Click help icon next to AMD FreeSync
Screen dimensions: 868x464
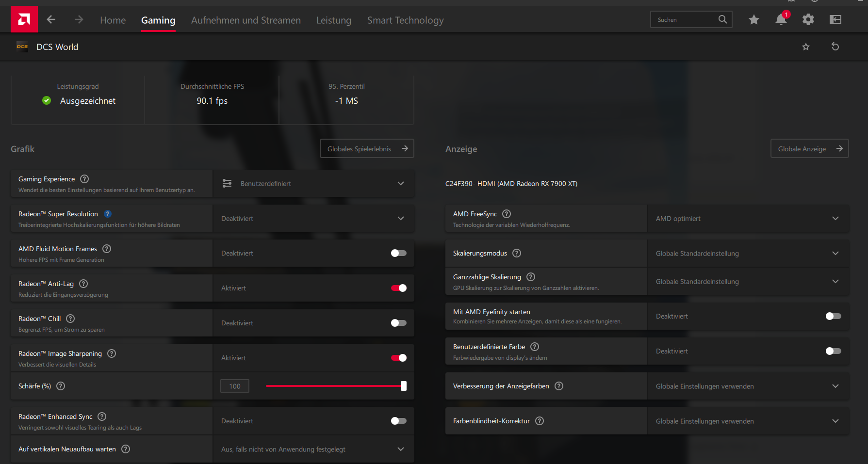click(507, 214)
